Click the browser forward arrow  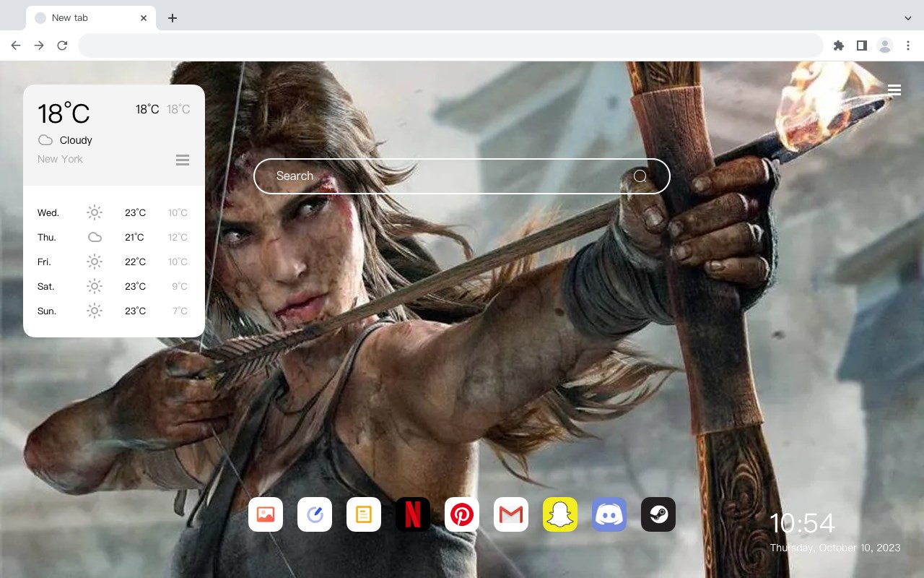(x=39, y=46)
